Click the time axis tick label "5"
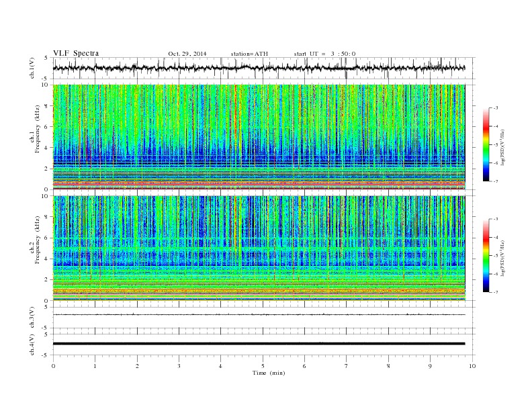Screen dimensions: 532x411 click(263, 366)
